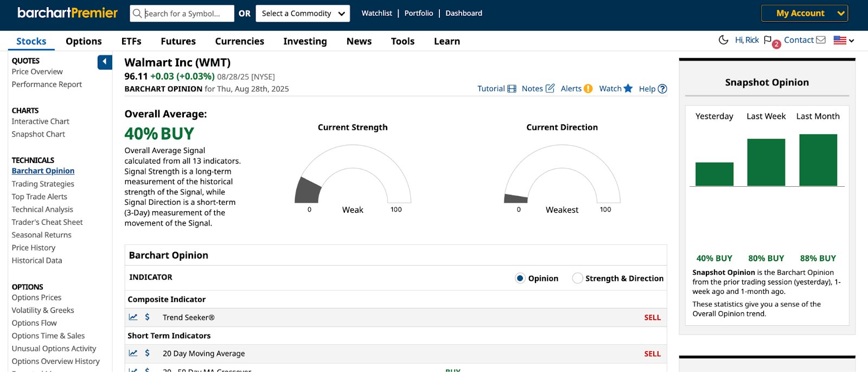Image resolution: width=868 pixels, height=372 pixels.
Task: Open the Alerts exclamation icon
Action: pos(588,89)
